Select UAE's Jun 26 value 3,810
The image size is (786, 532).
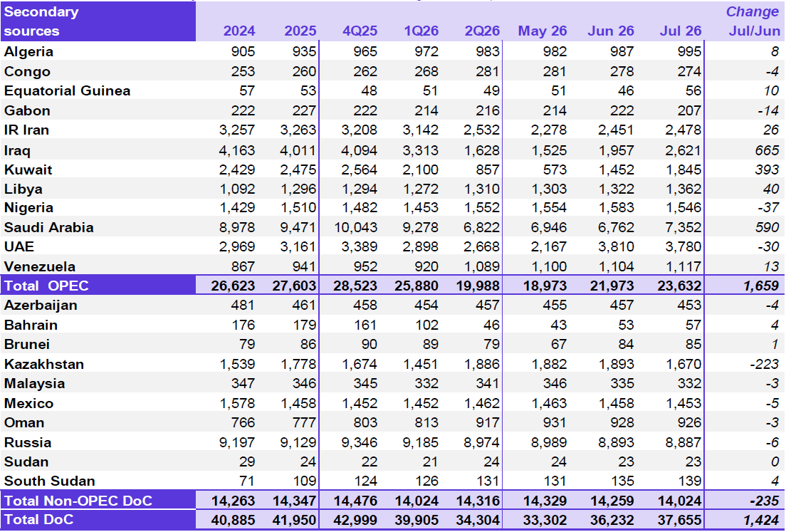(x=616, y=246)
